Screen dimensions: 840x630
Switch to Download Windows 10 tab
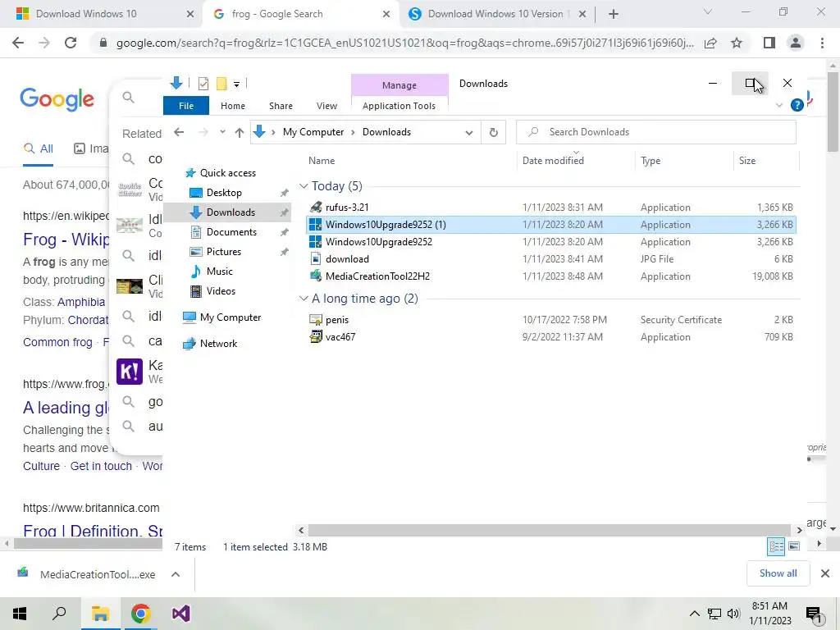click(x=86, y=14)
